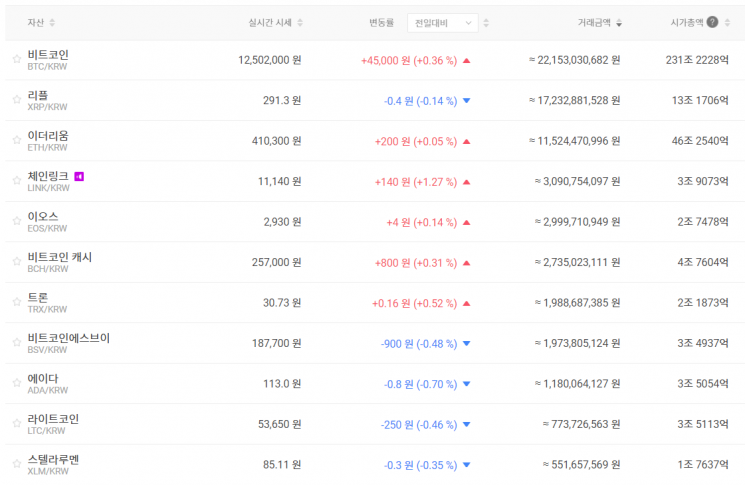The width and height of the screenshot is (745, 485).
Task: Click the ADA price 113.0 원
Action: (282, 383)
